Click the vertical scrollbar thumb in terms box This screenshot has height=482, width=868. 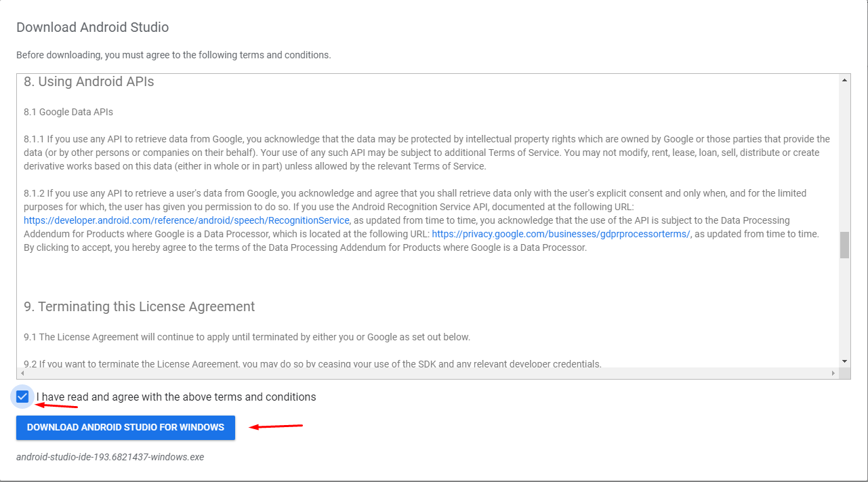click(844, 245)
